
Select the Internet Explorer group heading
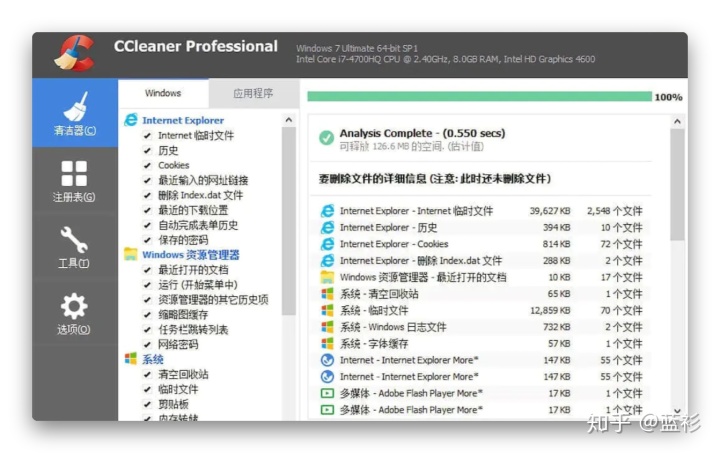tap(183, 120)
